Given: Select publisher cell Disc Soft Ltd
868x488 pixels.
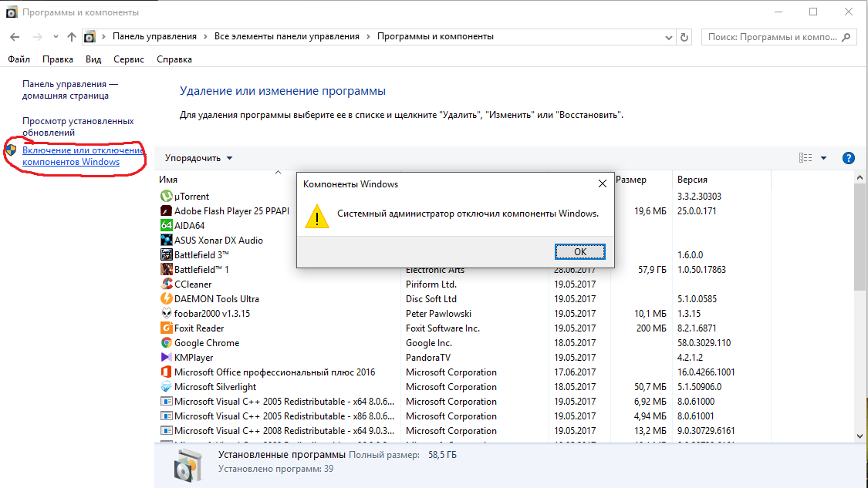Looking at the screenshot, I should click(x=431, y=299).
